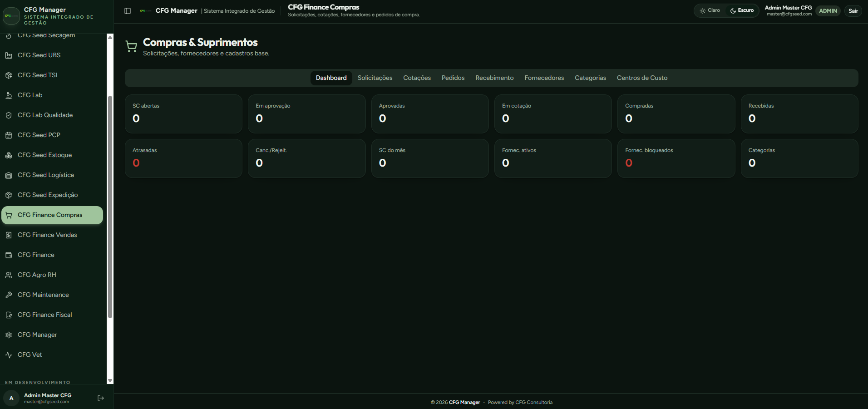
Task: Click the Sair button
Action: [x=853, y=11]
